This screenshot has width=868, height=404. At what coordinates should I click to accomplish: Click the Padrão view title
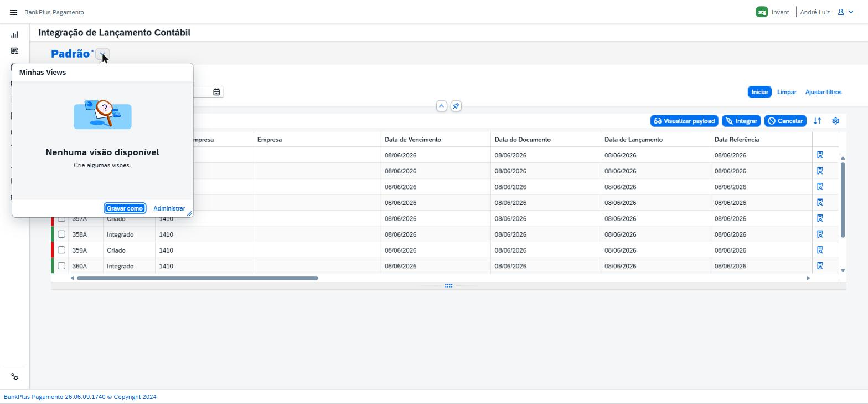[70, 54]
